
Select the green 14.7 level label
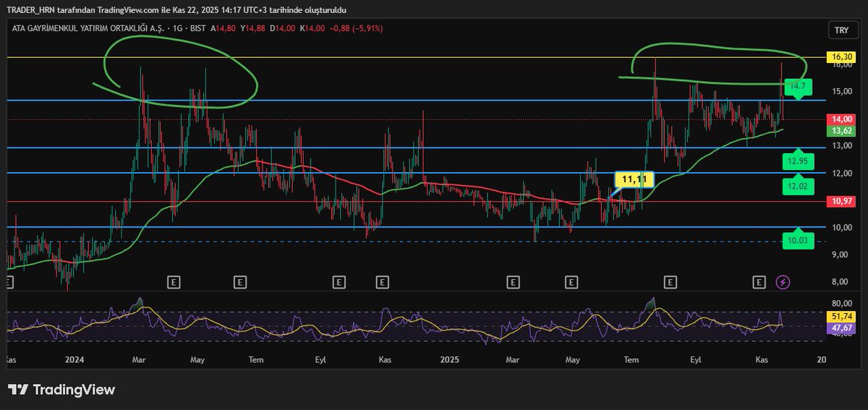(x=797, y=86)
